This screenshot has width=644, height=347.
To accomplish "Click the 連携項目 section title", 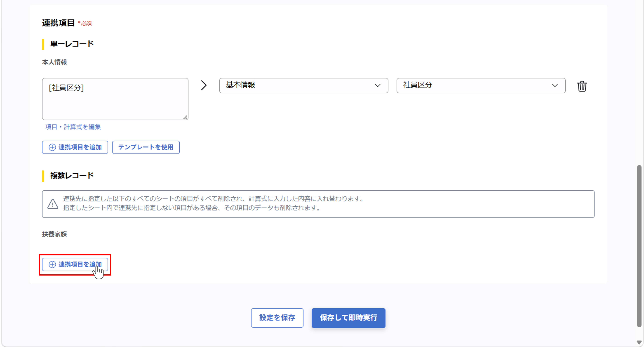I will pyautogui.click(x=58, y=23).
